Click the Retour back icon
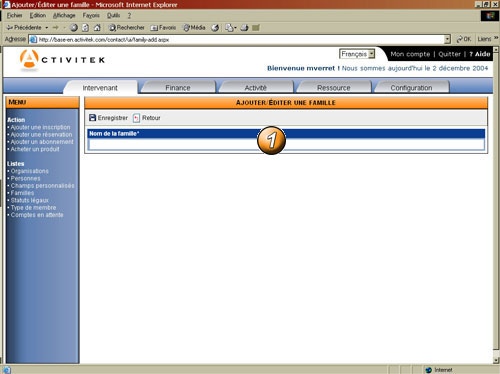500x374 pixels. [x=136, y=118]
